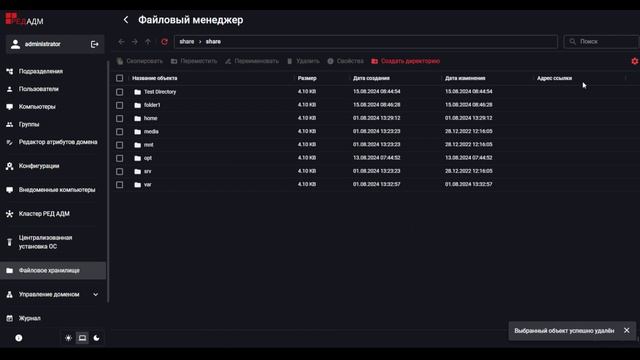Click modification date 01.08.2024 13:32:57 of var
The image size is (640, 360).
469,184
